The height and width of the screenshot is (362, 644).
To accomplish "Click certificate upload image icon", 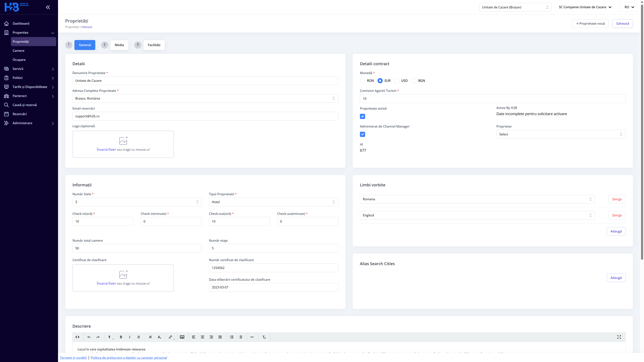I will (x=123, y=274).
